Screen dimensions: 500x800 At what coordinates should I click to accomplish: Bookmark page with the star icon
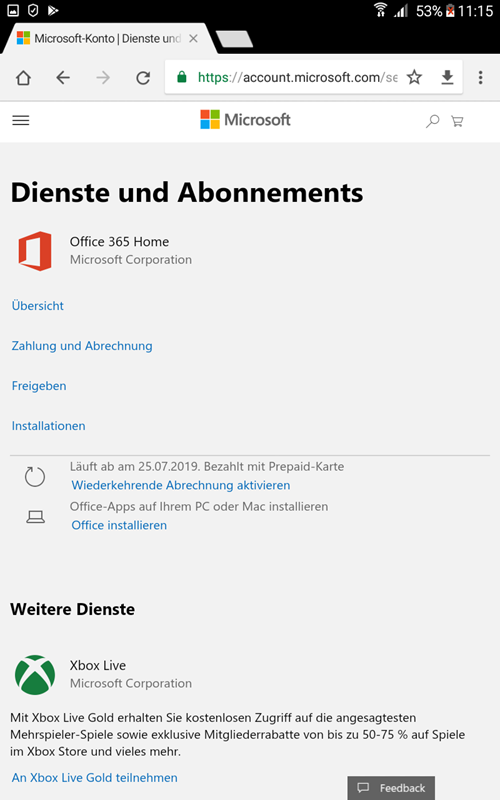pos(414,77)
